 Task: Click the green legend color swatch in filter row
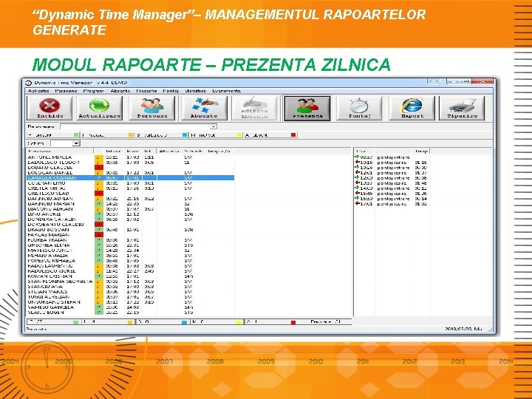pyautogui.click(x=76, y=135)
